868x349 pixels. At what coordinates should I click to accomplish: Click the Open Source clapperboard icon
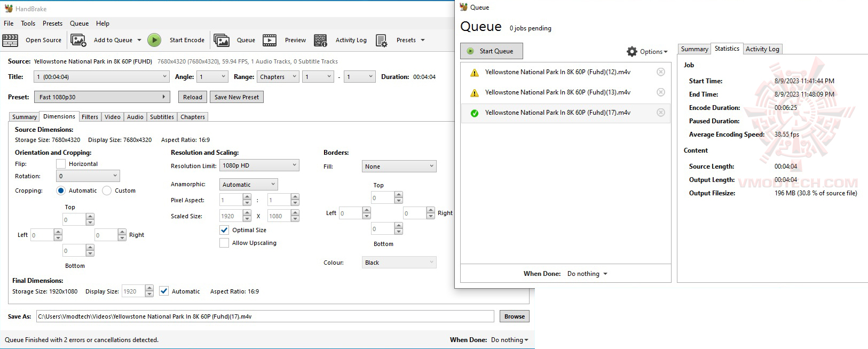[x=10, y=40]
